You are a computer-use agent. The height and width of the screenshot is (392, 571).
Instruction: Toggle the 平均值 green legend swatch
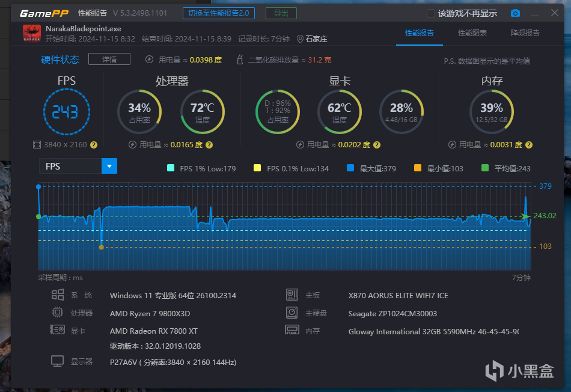484,168
